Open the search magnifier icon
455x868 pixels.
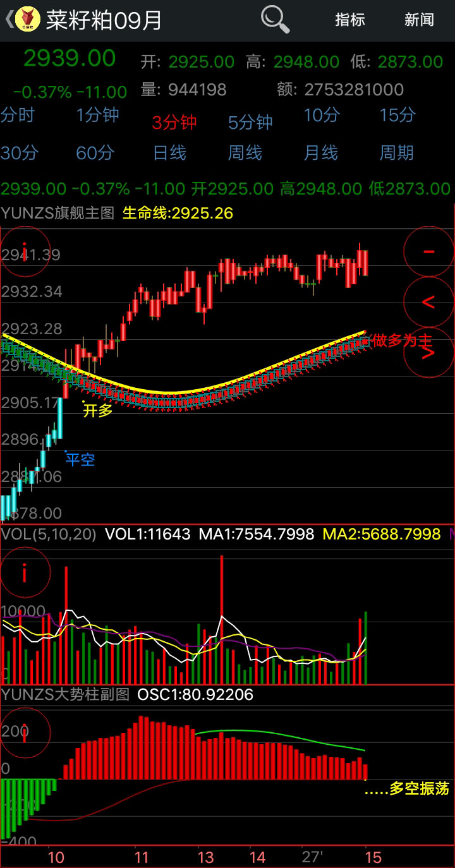[275, 20]
